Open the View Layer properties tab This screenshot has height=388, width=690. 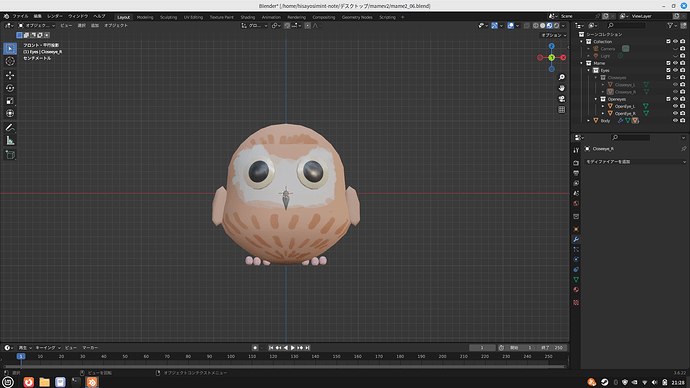576,183
